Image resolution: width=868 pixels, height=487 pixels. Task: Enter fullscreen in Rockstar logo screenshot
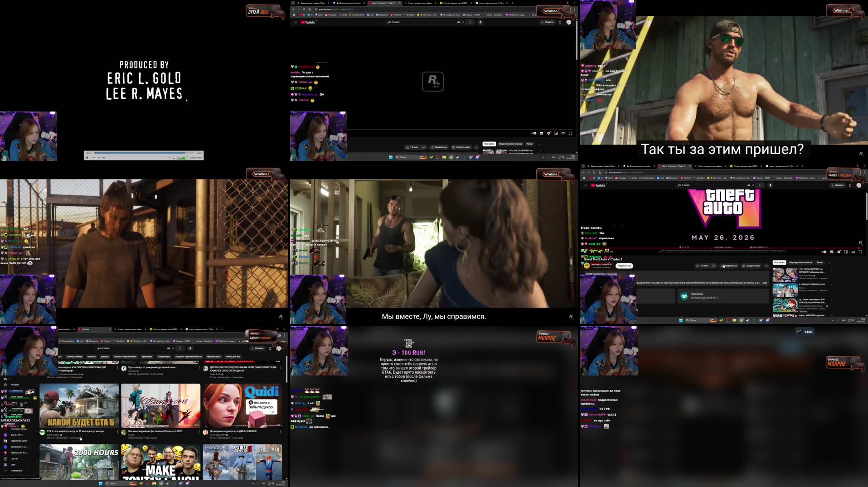pos(570,133)
